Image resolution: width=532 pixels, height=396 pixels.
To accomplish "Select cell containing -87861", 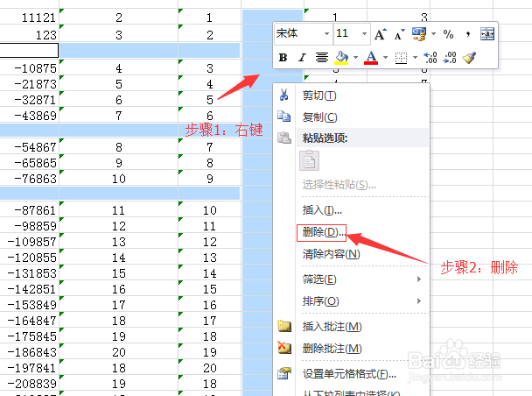I will (30, 210).
